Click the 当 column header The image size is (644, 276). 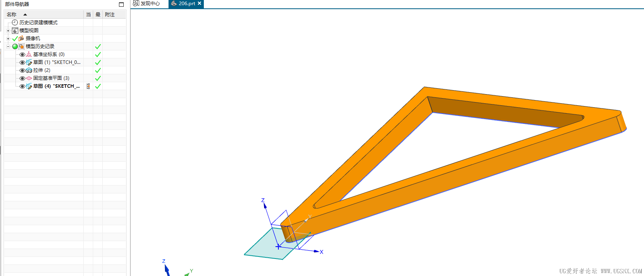88,15
